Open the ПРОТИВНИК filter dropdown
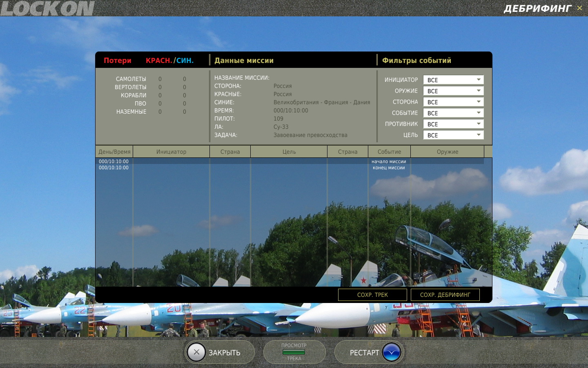The height and width of the screenshot is (368, 588). (x=453, y=124)
